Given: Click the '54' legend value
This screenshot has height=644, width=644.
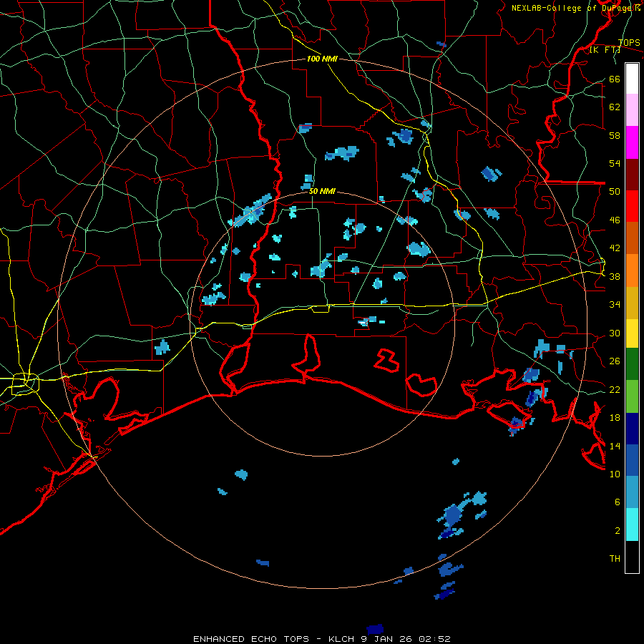Looking at the screenshot, I should tap(615, 164).
